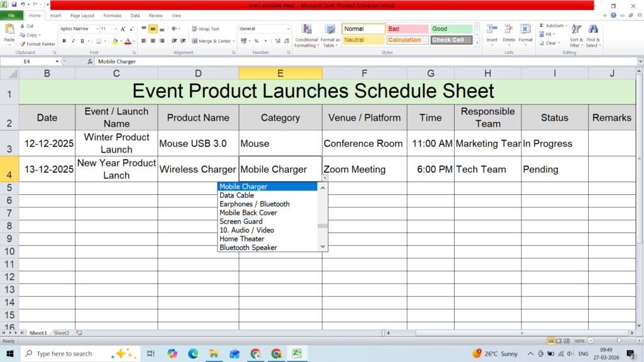Toggle Bold formatting
The image size is (644, 362).
(x=64, y=41)
